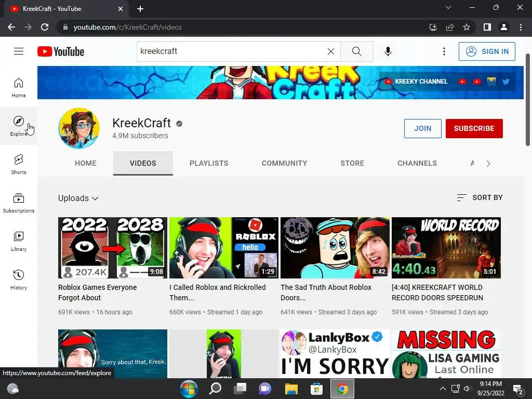Open the tab search chevron in title bar
This screenshot has height=399, width=532.
click(x=448, y=7)
